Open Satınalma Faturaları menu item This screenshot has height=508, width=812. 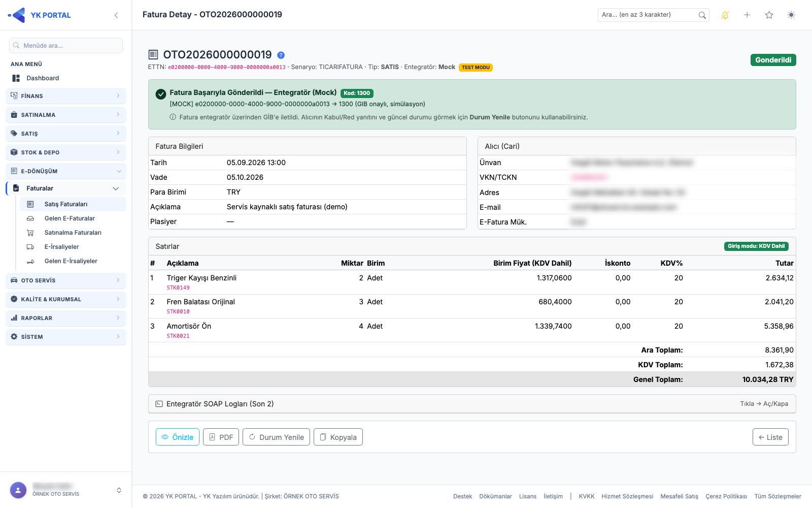[73, 233]
